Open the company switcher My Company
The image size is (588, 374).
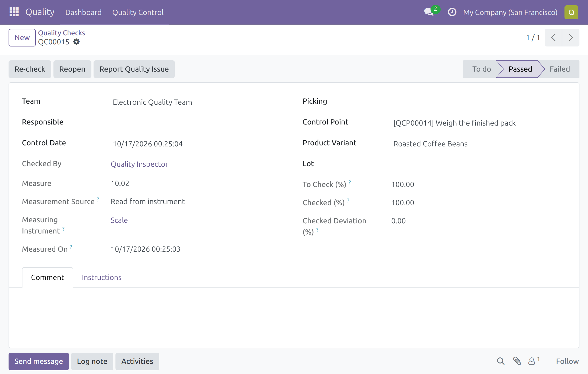510,12
